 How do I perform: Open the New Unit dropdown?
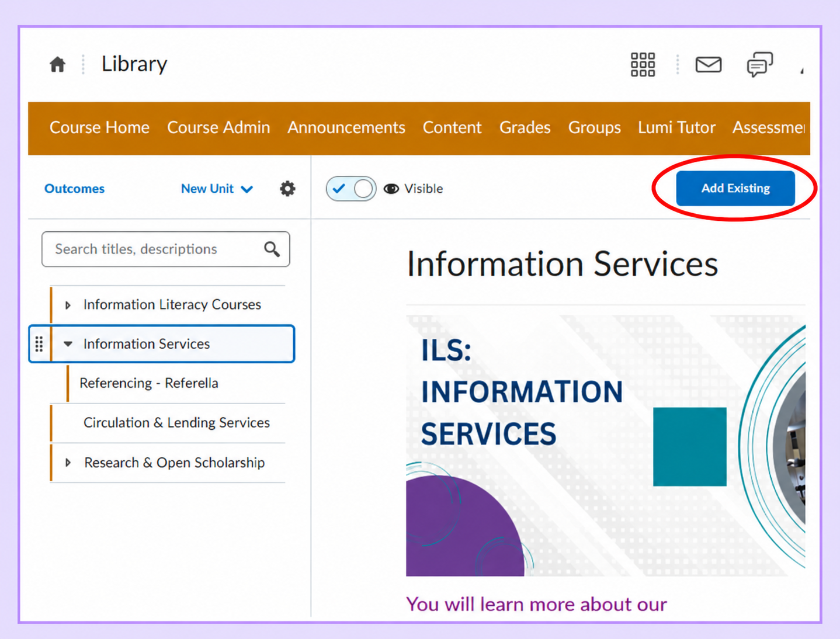click(217, 189)
